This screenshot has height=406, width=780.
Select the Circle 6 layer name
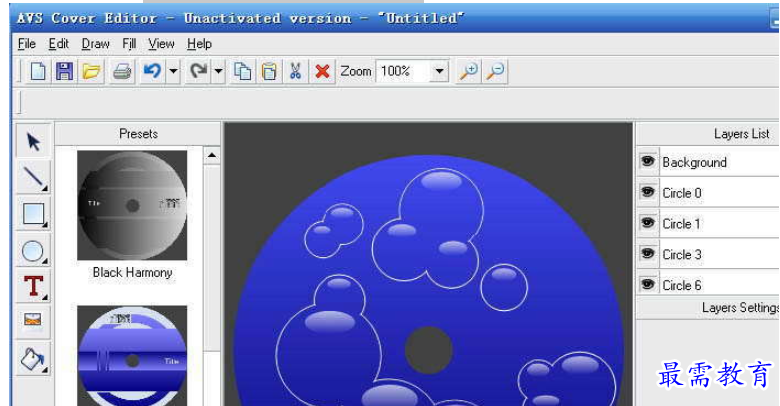(x=682, y=286)
